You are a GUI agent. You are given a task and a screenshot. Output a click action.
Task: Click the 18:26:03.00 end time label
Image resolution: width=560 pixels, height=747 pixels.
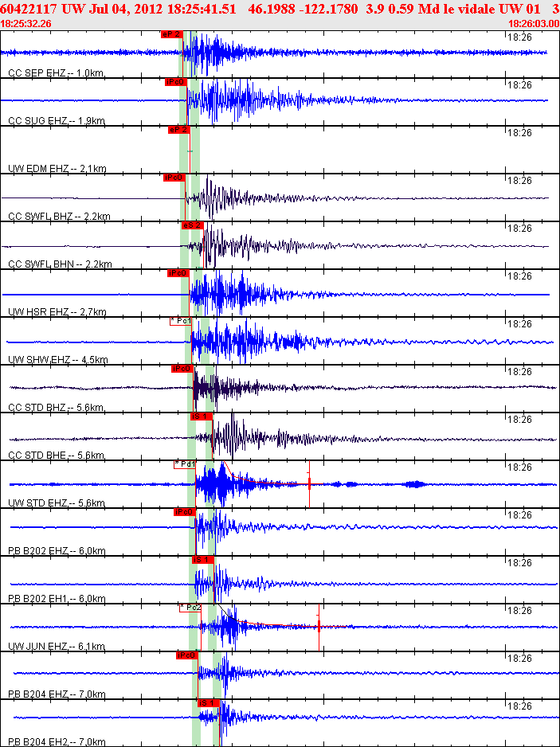pyautogui.click(x=533, y=23)
